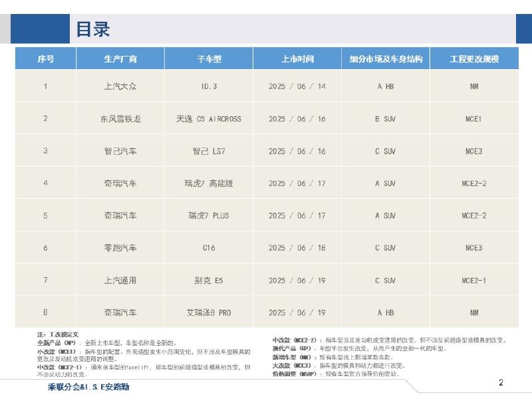Select the 细分市场及车身结构 column header
This screenshot has height=399, width=532.
386,59
